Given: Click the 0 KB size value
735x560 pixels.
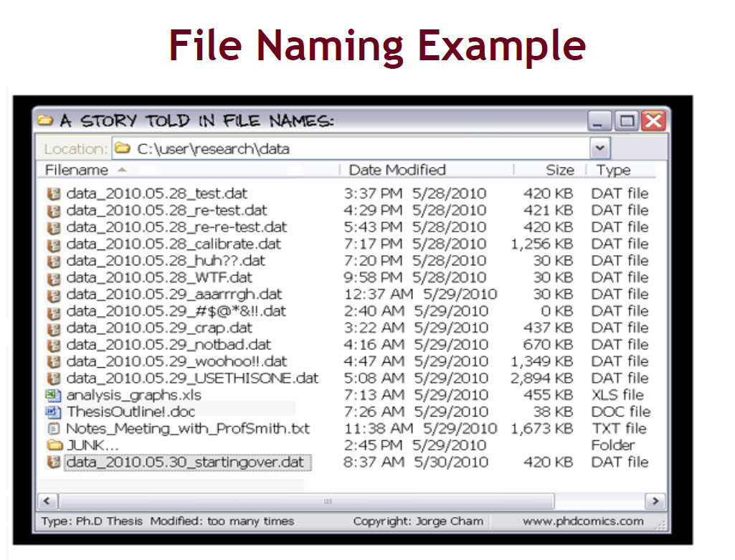Looking at the screenshot, I should (x=557, y=311).
